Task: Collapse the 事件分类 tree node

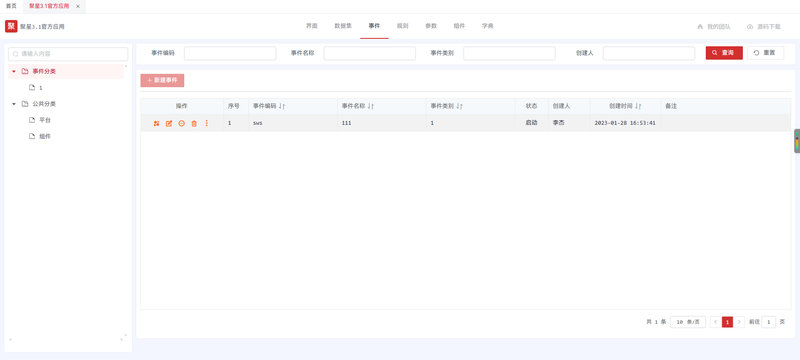Action: point(14,71)
